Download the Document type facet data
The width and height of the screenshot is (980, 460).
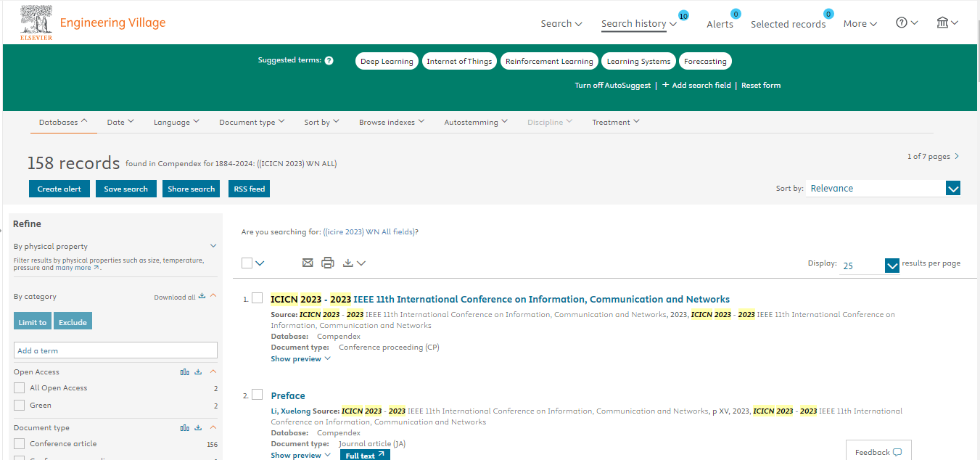pyautogui.click(x=198, y=428)
